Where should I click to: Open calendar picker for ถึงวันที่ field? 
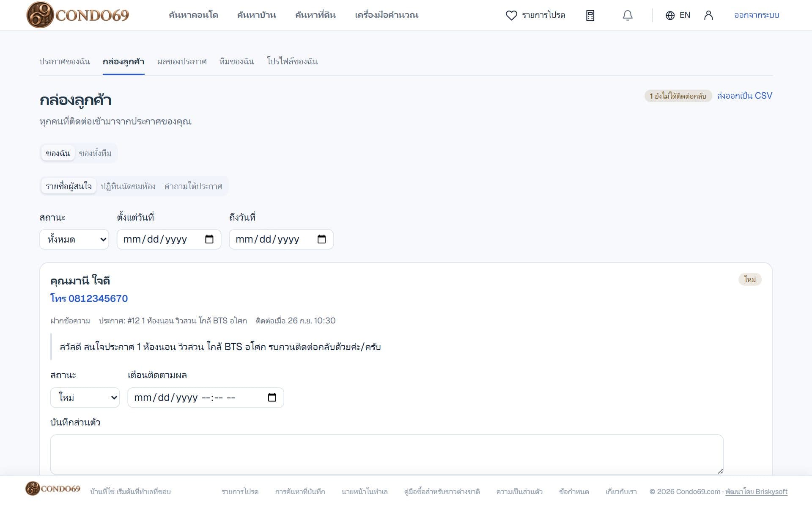click(x=321, y=239)
